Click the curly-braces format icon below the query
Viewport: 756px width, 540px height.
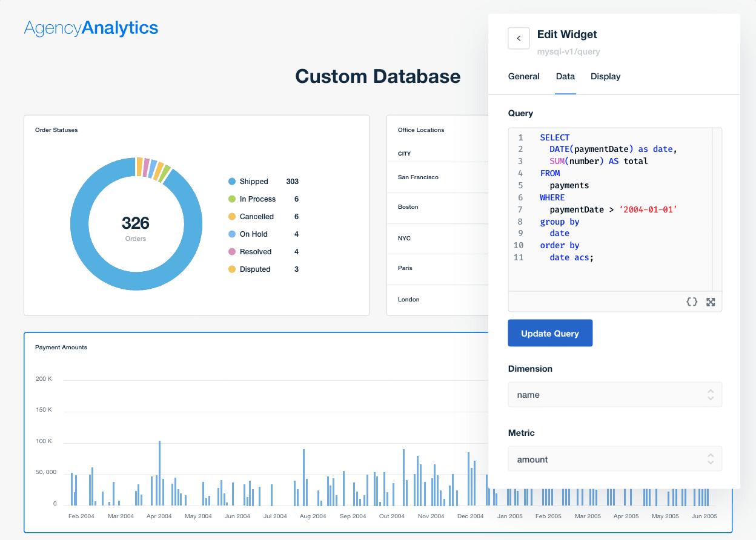[692, 301]
